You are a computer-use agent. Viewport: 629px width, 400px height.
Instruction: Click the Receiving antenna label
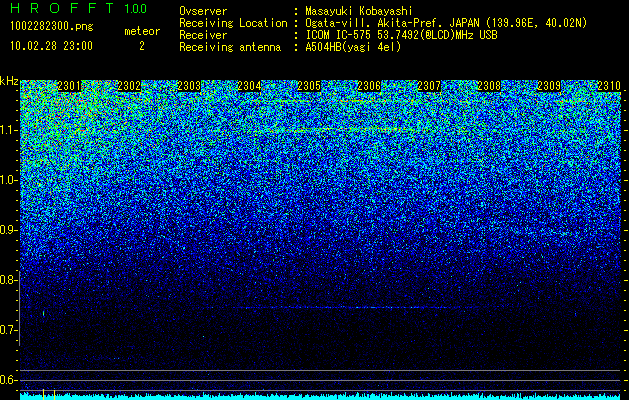click(x=230, y=47)
